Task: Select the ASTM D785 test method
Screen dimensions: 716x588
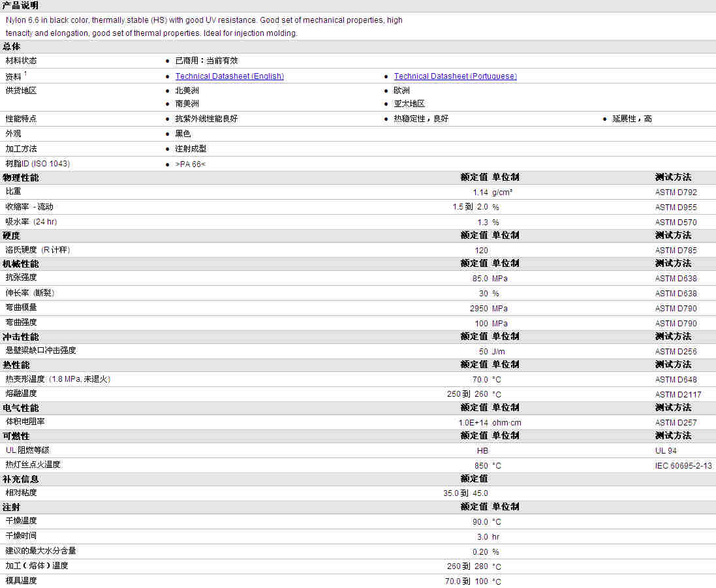Action: [676, 250]
